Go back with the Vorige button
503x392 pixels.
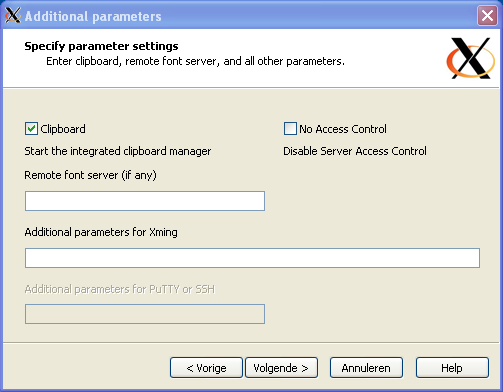pyautogui.click(x=206, y=368)
